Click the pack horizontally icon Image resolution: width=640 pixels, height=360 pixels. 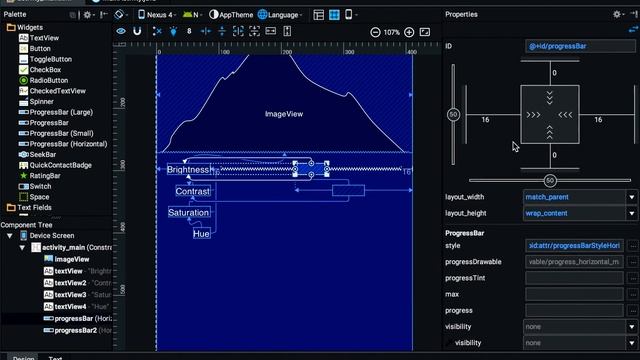pyautogui.click(x=238, y=31)
